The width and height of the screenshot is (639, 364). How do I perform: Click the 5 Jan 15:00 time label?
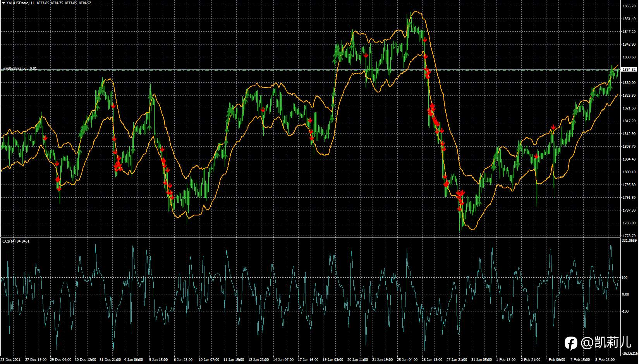[158, 360]
